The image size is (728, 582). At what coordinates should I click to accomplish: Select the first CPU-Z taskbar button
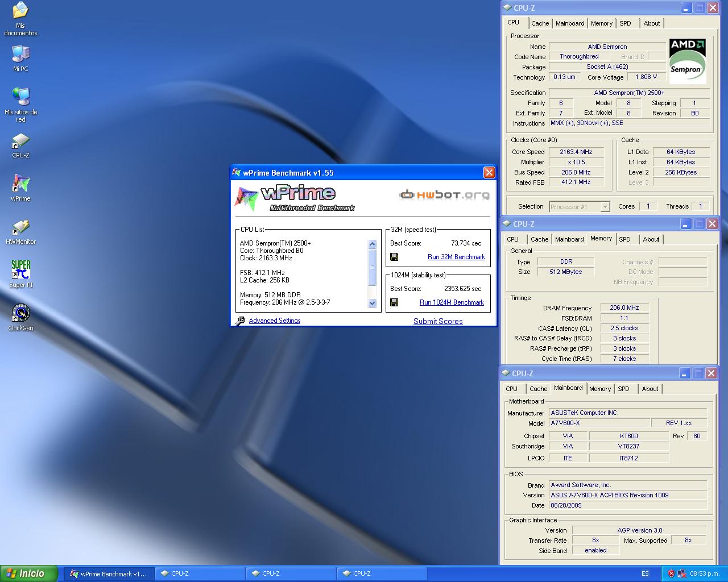point(200,573)
